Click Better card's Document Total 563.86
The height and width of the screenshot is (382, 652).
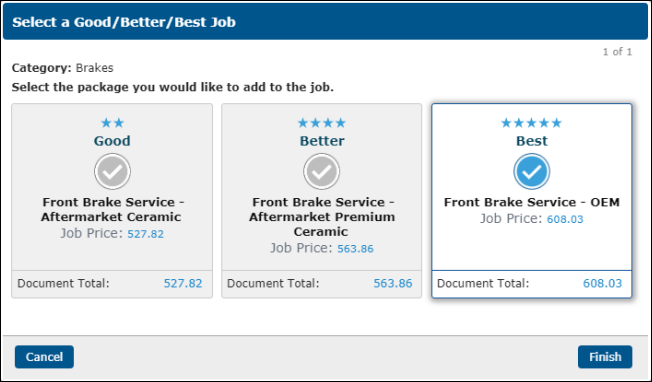(x=393, y=283)
